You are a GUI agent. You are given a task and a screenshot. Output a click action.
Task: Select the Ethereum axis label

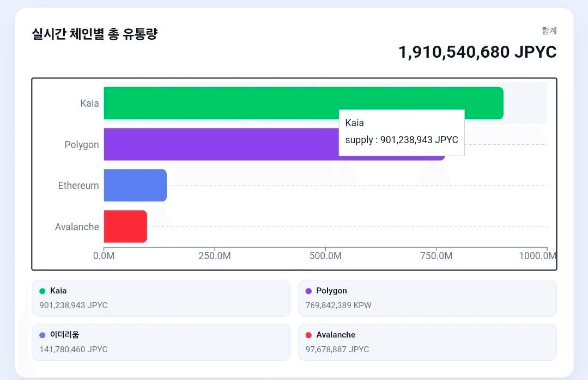pos(78,186)
